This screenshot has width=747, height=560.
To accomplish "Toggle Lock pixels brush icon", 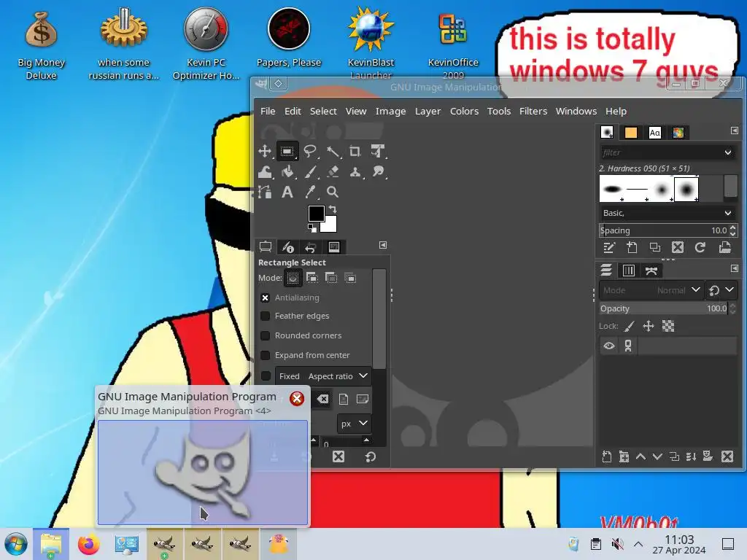I will coord(630,326).
